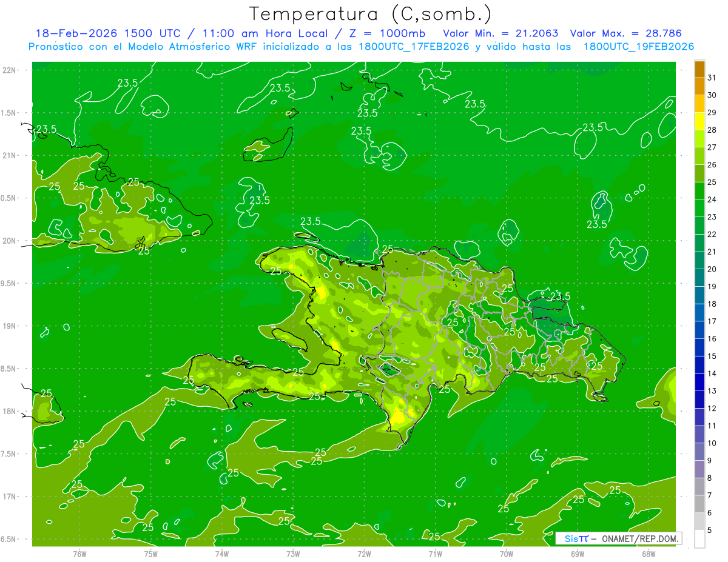Click the "70W" longitude axis label
Viewport: 728px width, 562px height.
tap(506, 554)
